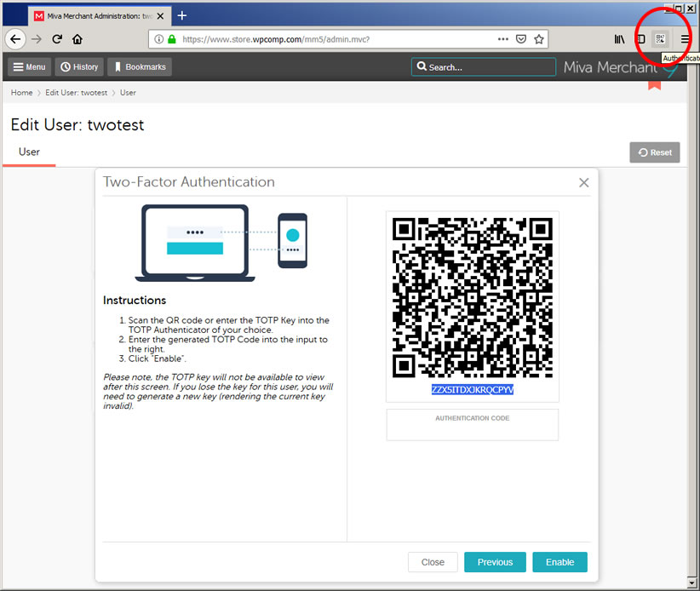700x591 pixels.
Task: Click the Pocket save icon
Action: click(521, 39)
